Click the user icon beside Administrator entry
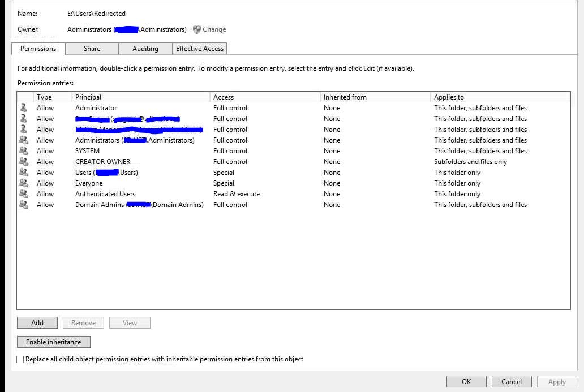The width and height of the screenshot is (584, 392). pyautogui.click(x=25, y=107)
